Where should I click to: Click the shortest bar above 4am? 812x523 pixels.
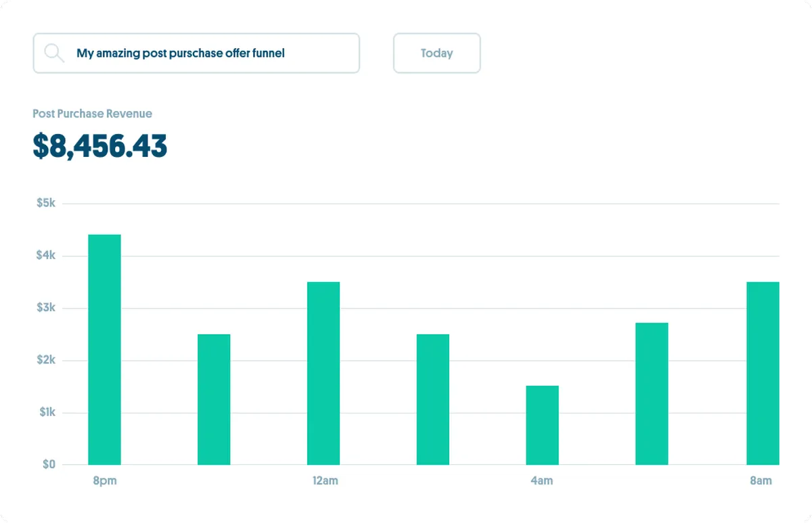[x=542, y=425]
